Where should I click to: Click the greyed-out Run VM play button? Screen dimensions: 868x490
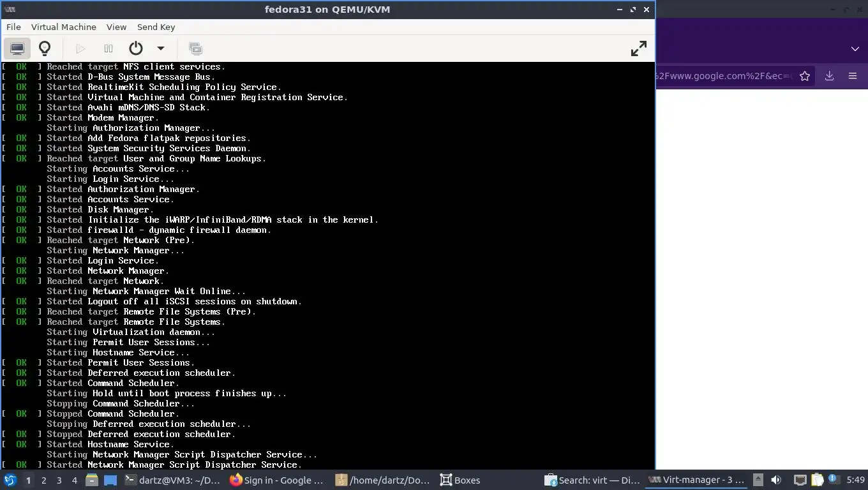pos(80,48)
